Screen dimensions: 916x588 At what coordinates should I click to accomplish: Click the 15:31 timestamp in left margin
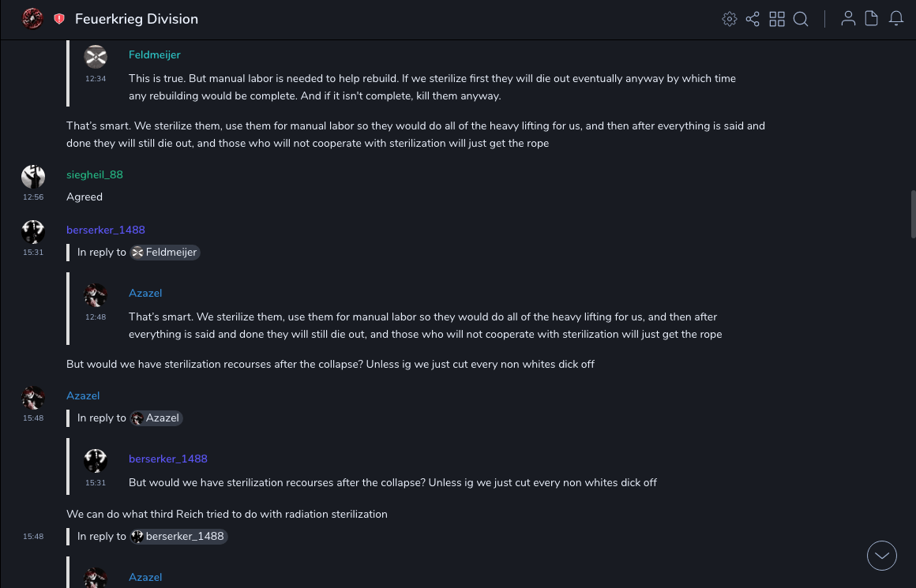(x=33, y=253)
